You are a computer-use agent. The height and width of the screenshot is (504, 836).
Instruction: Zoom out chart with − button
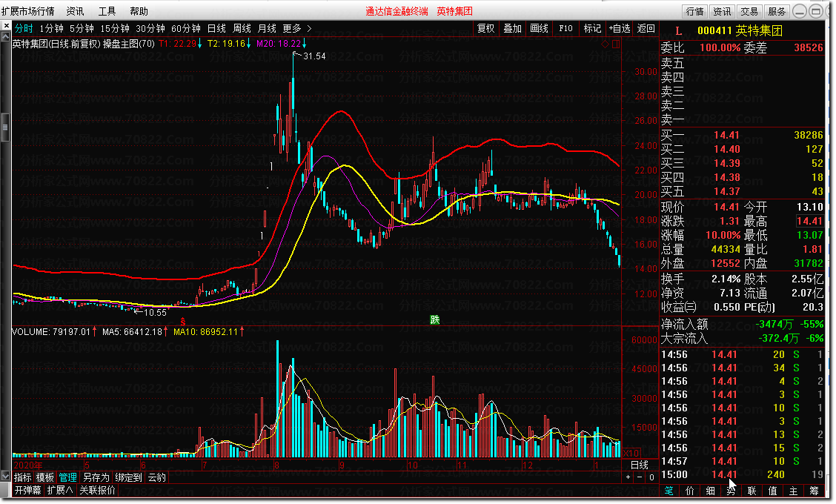pos(640,477)
